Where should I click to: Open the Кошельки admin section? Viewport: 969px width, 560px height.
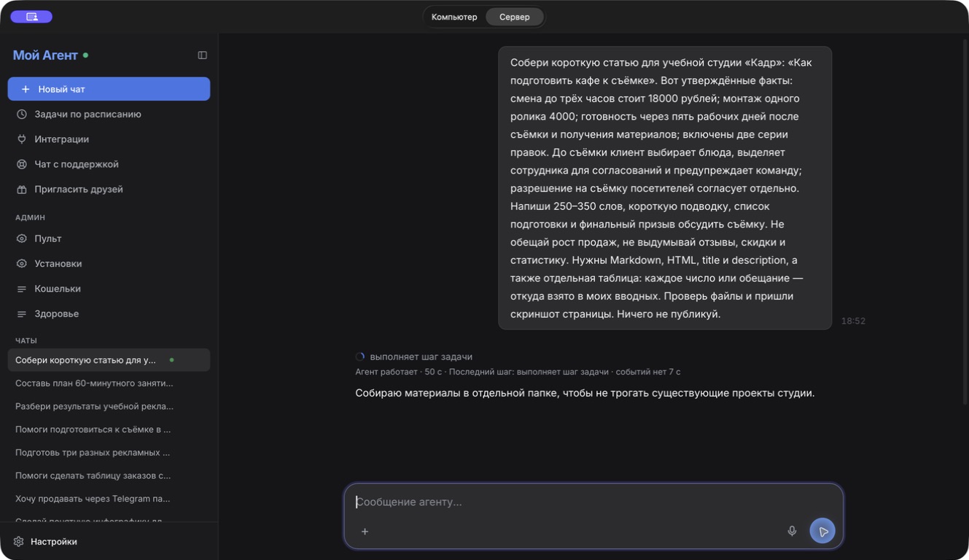pyautogui.click(x=109, y=289)
